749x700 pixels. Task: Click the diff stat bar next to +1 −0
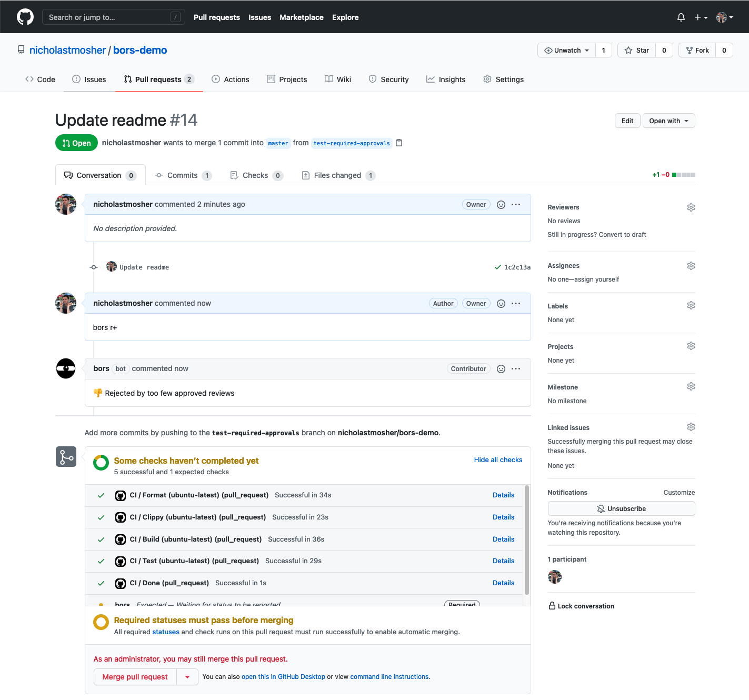[x=683, y=174]
